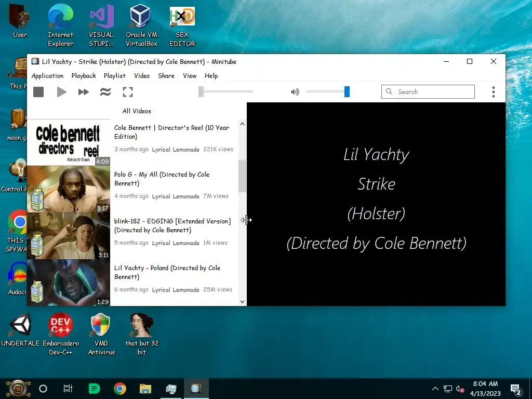Mute audio with the speaker icon
This screenshot has width=532, height=399.
(295, 91)
